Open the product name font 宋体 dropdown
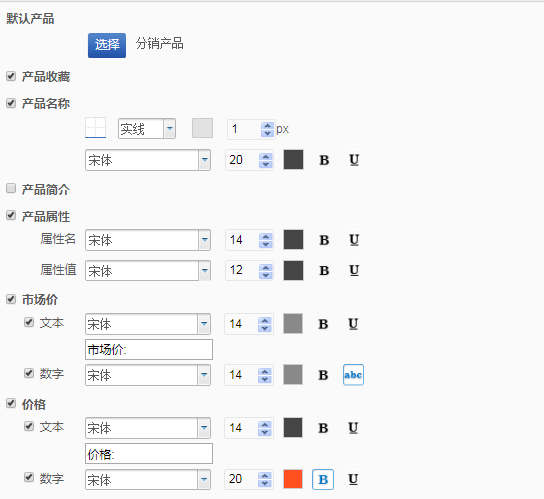The image size is (544, 499). pos(148,160)
